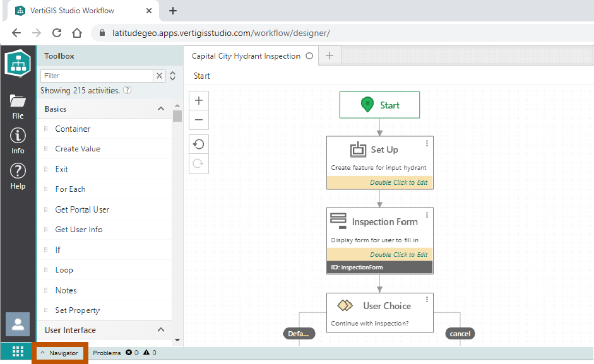594x364 pixels.
Task: Open the app launcher grid icon
Action: 18,352
